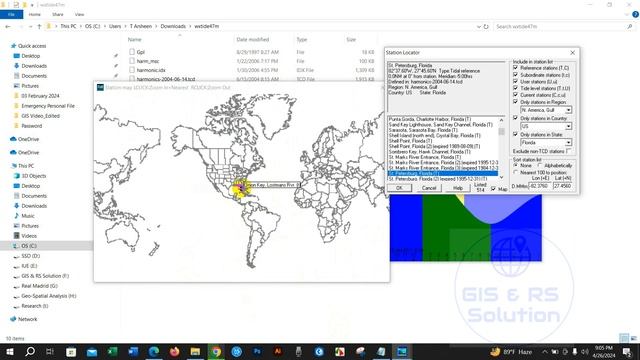Open the Share ribbon tab
The image size is (640, 360).
(58, 14)
